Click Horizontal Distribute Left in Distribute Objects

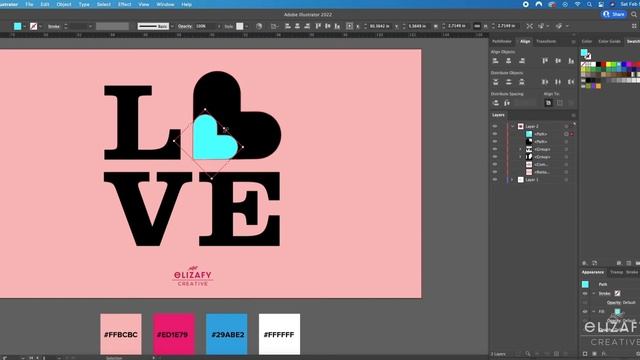pyautogui.click(x=545, y=82)
